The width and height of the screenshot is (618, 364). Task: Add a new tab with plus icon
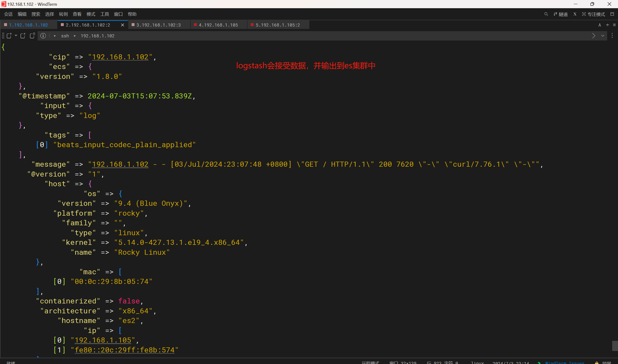click(608, 25)
